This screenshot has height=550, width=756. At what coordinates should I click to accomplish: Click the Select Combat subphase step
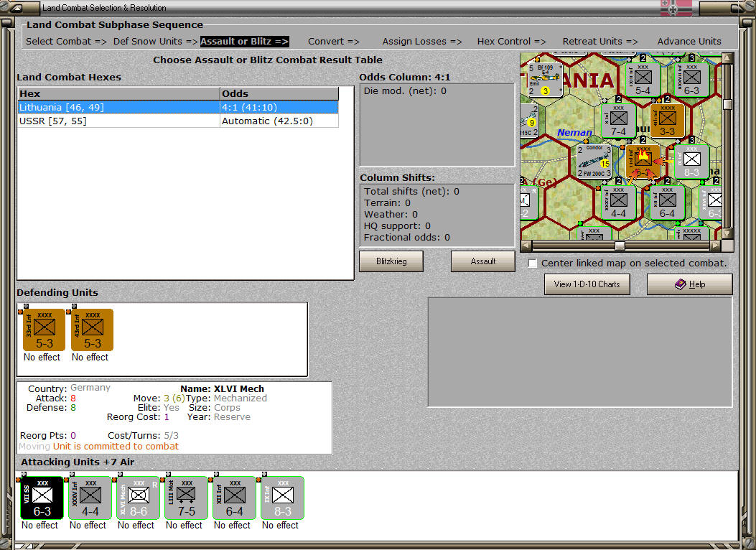click(66, 42)
